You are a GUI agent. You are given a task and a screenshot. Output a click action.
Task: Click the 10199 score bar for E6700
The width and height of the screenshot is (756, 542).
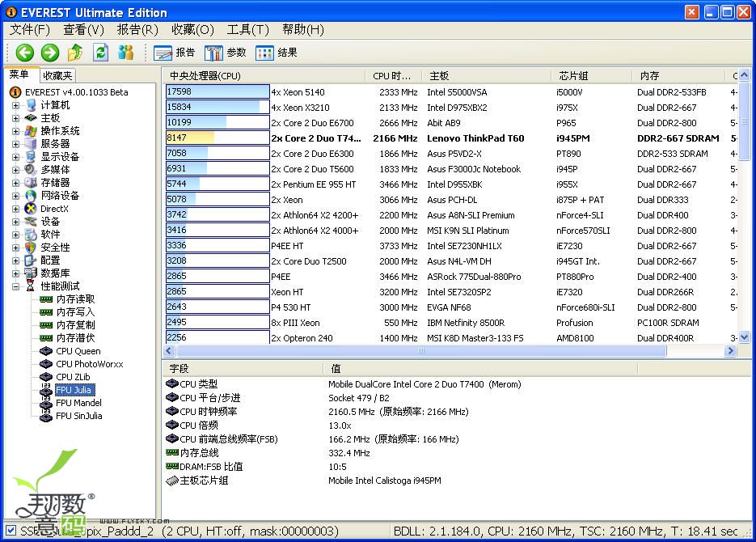[218, 122]
